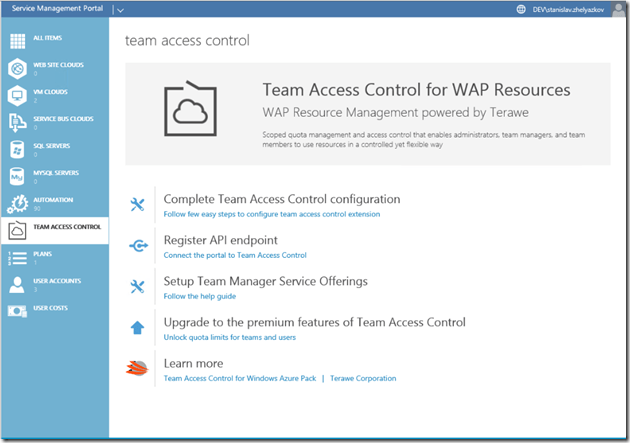
Task: Open the Web Site Clouds sidebar icon
Action: coord(17,69)
